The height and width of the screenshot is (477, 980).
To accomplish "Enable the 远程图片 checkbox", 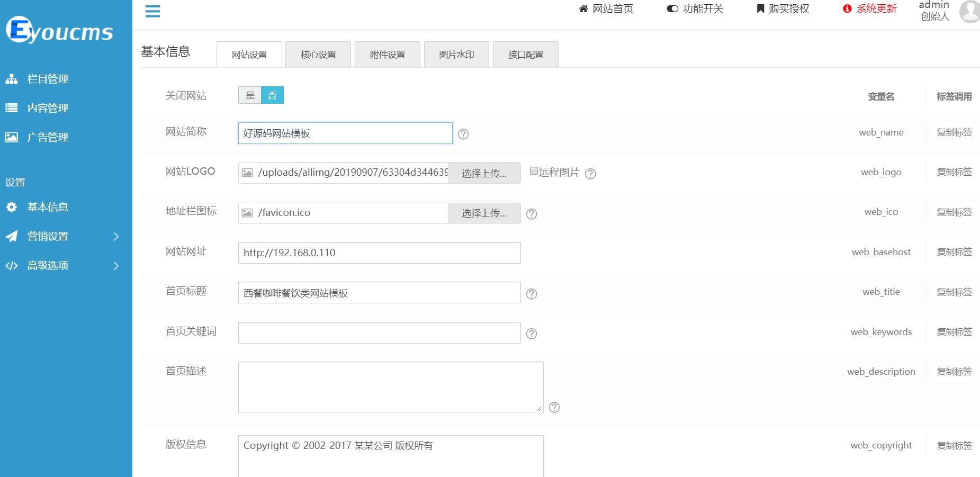I will pyautogui.click(x=534, y=171).
